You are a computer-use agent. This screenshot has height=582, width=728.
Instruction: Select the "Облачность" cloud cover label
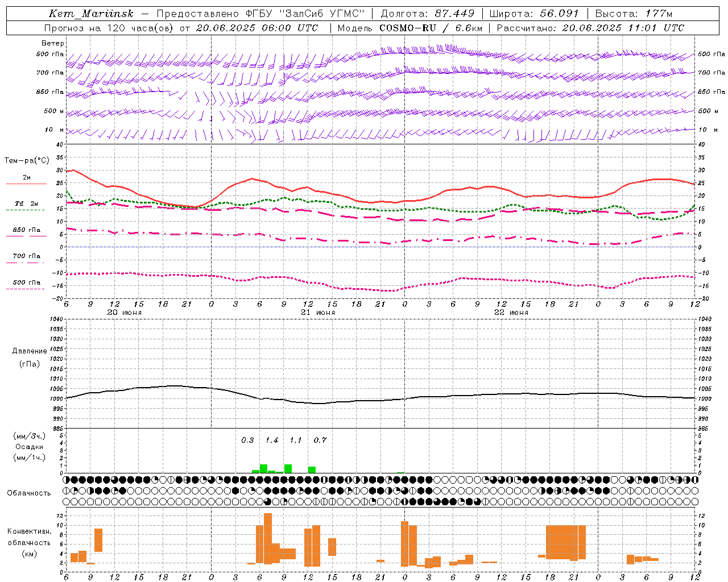pos(29,493)
